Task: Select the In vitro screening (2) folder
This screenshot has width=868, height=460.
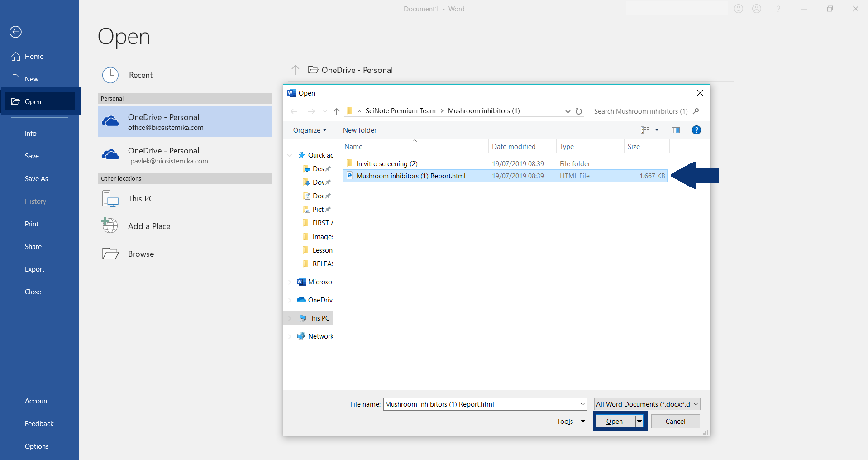Action: (x=386, y=163)
